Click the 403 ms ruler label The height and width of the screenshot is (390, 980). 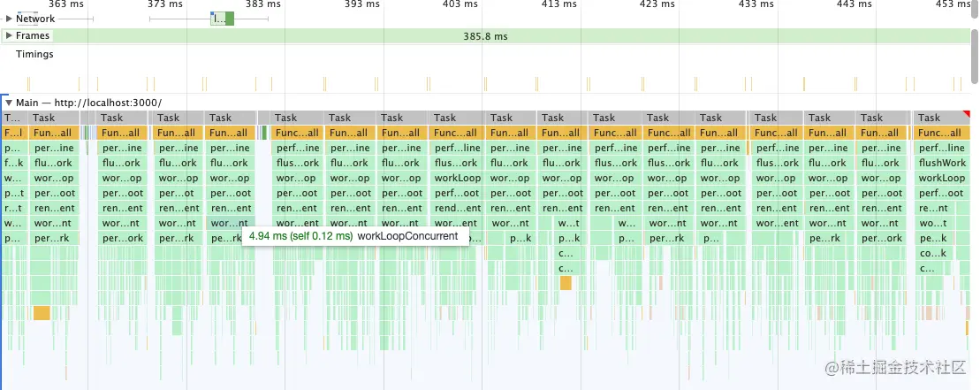tap(460, 4)
